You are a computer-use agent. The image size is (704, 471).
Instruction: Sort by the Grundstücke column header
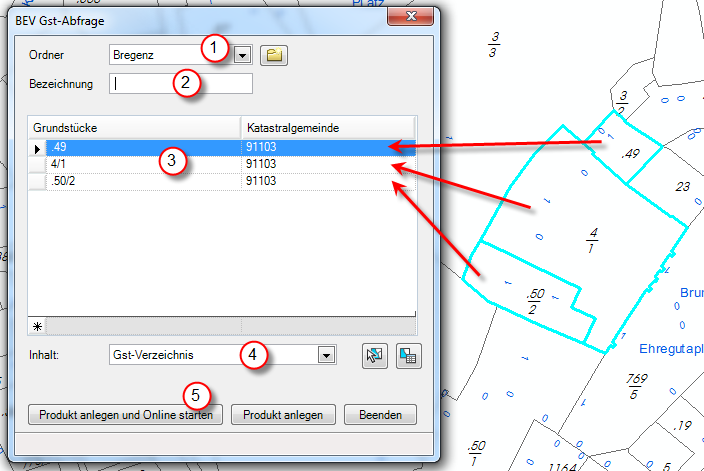pos(135,128)
